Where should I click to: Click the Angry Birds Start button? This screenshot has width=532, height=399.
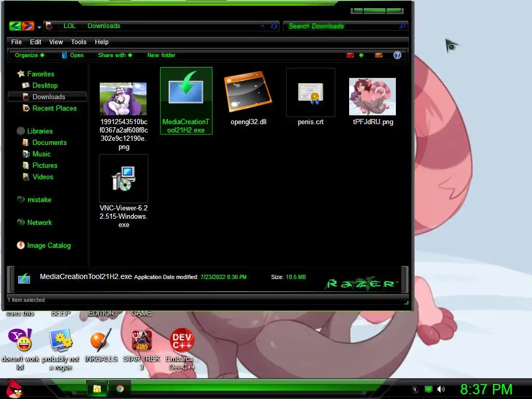(14, 389)
